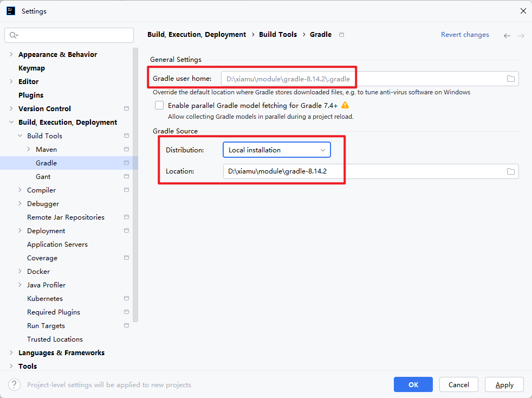Focus the settings search field
Screen dimensions: 532x398
tap(69, 35)
